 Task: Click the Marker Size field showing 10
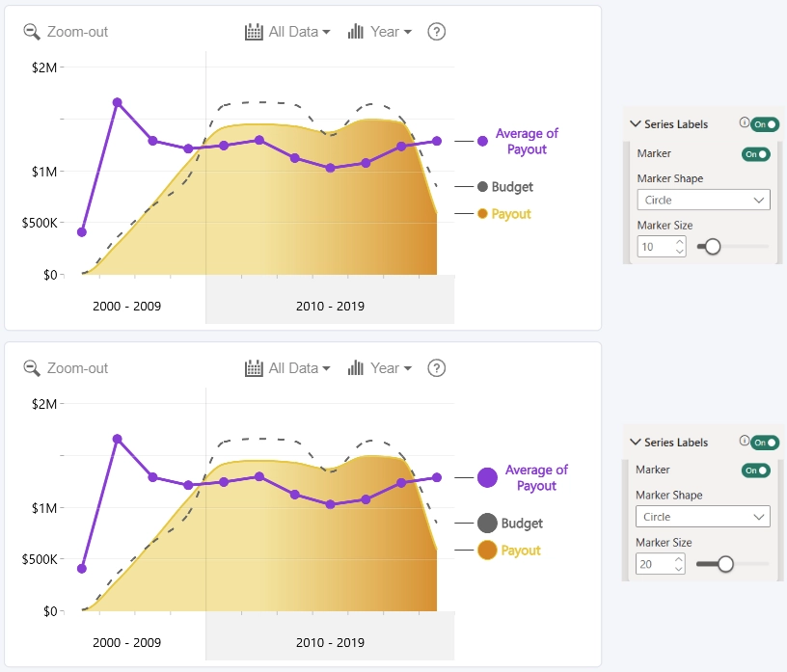click(661, 247)
